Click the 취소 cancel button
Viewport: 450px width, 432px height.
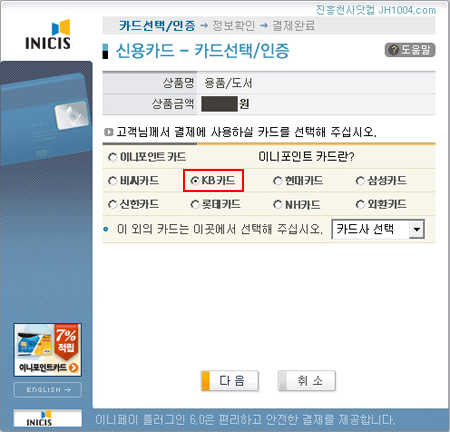pyautogui.click(x=307, y=380)
